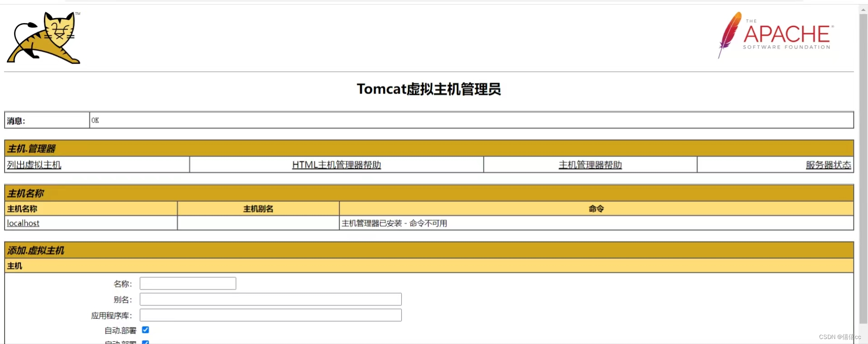868x344 pixels.
Task: Open the 主机管理器帮助 link
Action: coord(590,165)
